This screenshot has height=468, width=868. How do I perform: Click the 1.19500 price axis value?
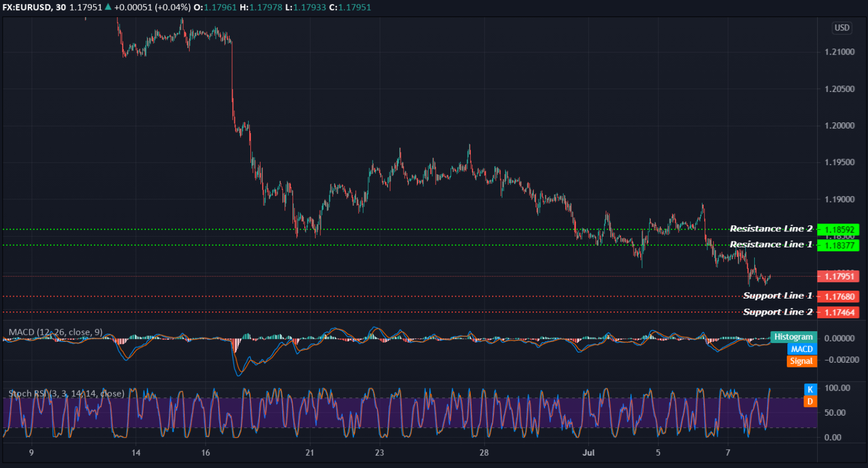tap(840, 162)
